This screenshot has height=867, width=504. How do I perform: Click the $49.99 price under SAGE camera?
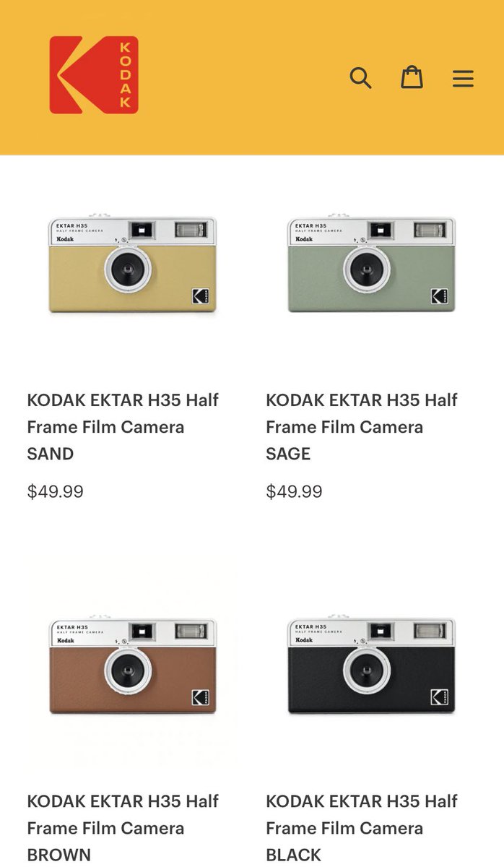click(295, 492)
